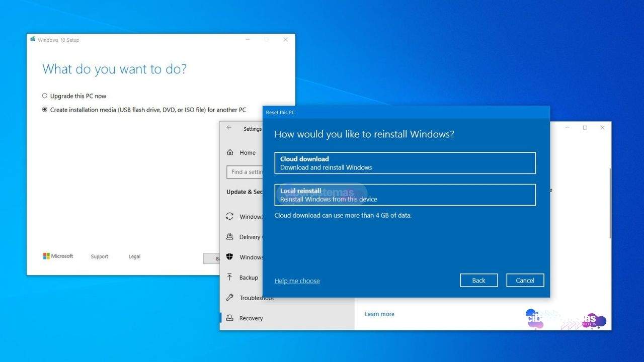Click the Home icon in Settings sidebar
The height and width of the screenshot is (362, 644).
(230, 152)
